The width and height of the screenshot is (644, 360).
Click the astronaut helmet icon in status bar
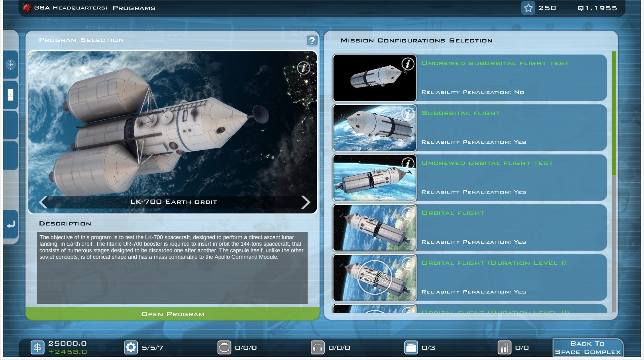[x=224, y=348]
